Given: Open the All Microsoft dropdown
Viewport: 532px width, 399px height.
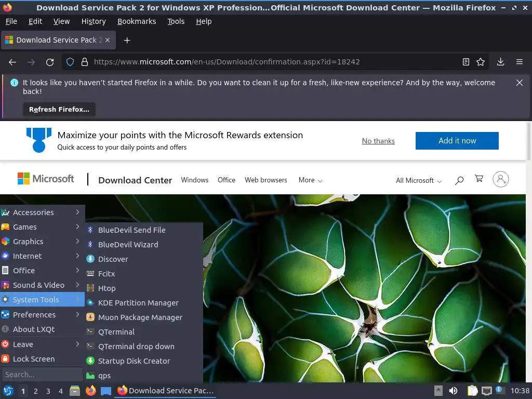Looking at the screenshot, I should tap(418, 180).
